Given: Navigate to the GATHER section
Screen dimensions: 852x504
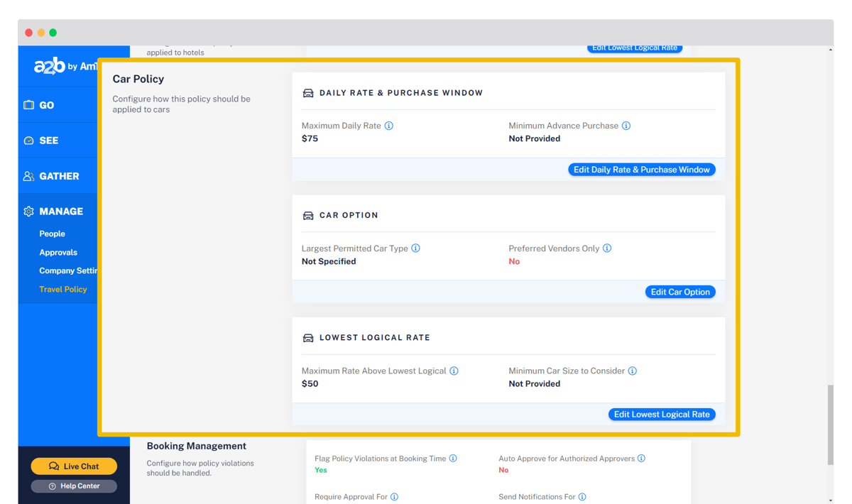Looking at the screenshot, I should (58, 176).
